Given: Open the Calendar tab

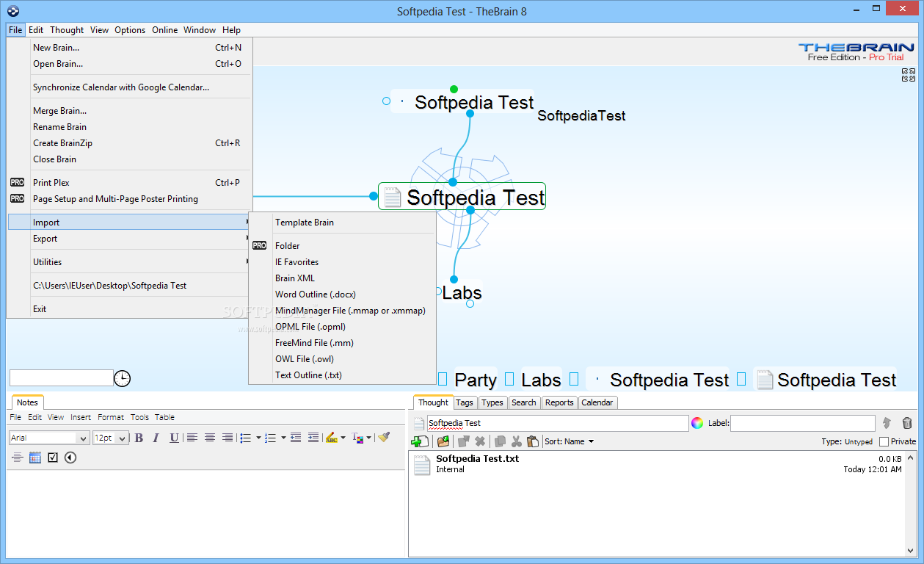Looking at the screenshot, I should 597,402.
